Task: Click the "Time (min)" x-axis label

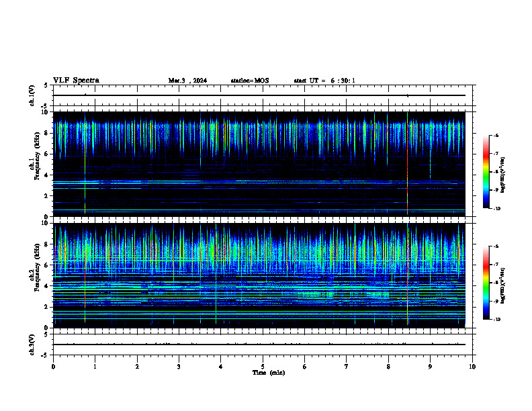Action: coord(269,373)
